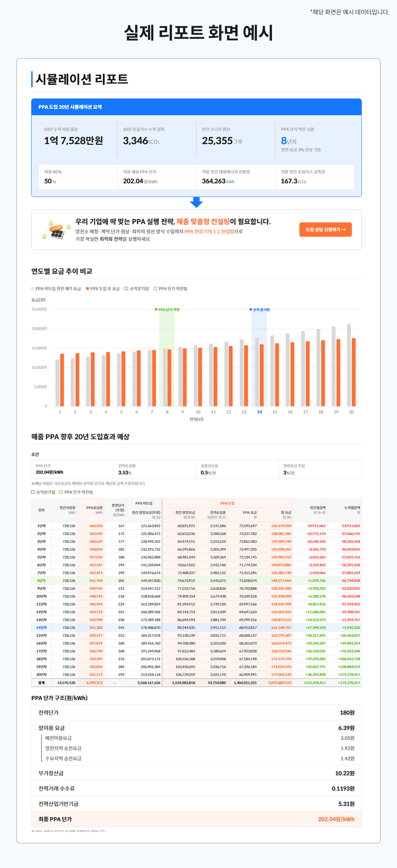The height and width of the screenshot is (868, 397).
Task: Click the 전력거래 수수료 row
Action: click(x=196, y=789)
